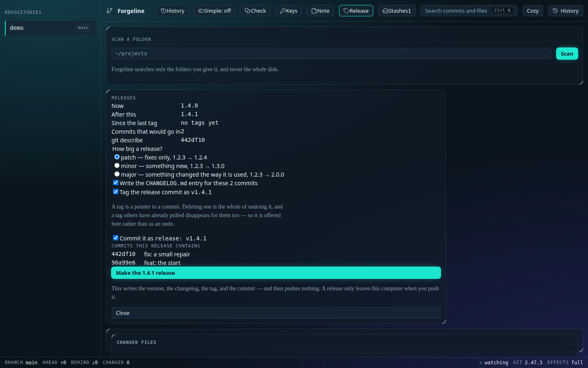Select the patch release radio option
Image resolution: width=588 pixels, height=368 pixels.
117,157
